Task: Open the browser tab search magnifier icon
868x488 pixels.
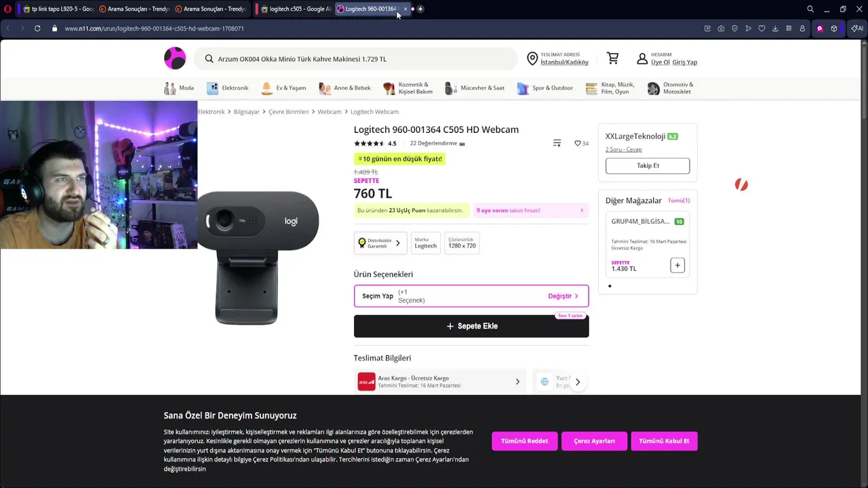Action: pyautogui.click(x=810, y=9)
